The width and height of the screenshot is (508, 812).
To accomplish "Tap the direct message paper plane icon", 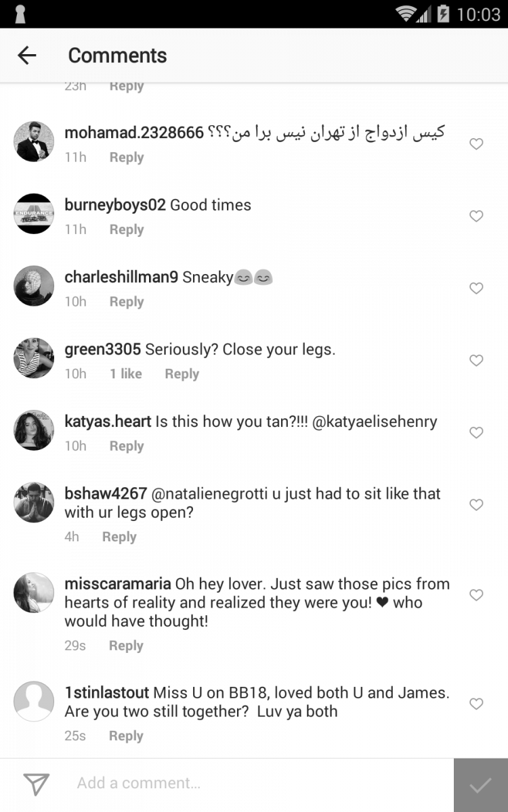I will pos(36,784).
